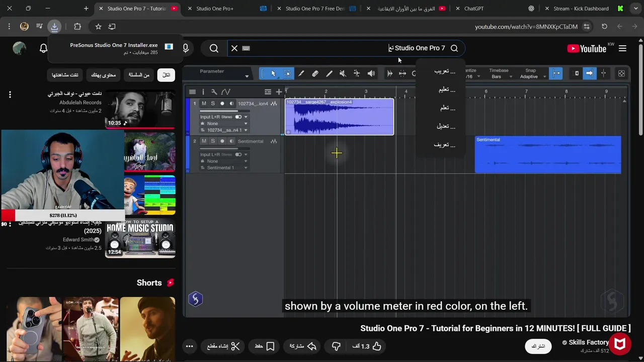The height and width of the screenshot is (362, 644).
Task: Solo track 1 with its S button
Action: (213, 104)
